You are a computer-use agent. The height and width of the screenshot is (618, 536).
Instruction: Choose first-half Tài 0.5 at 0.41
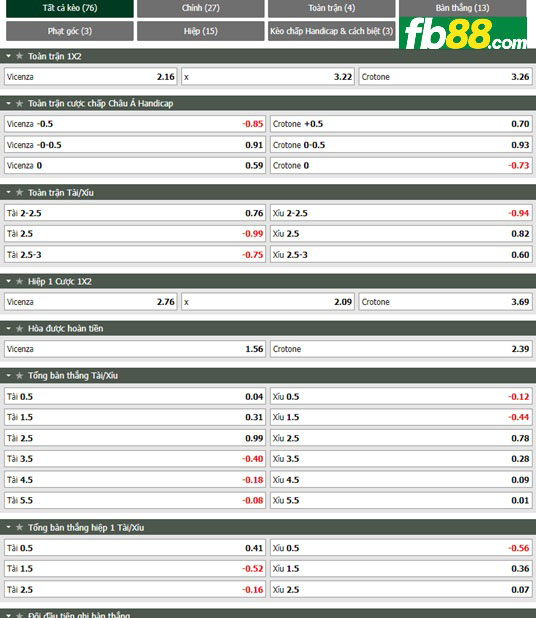click(135, 548)
